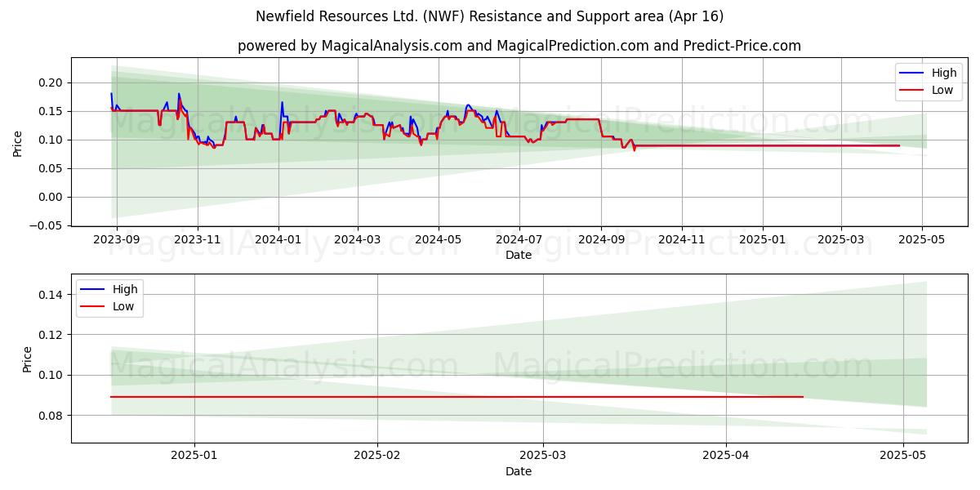Click top chart y-axis value '-0.05'
This screenshot has height=490, width=980.
click(x=47, y=225)
